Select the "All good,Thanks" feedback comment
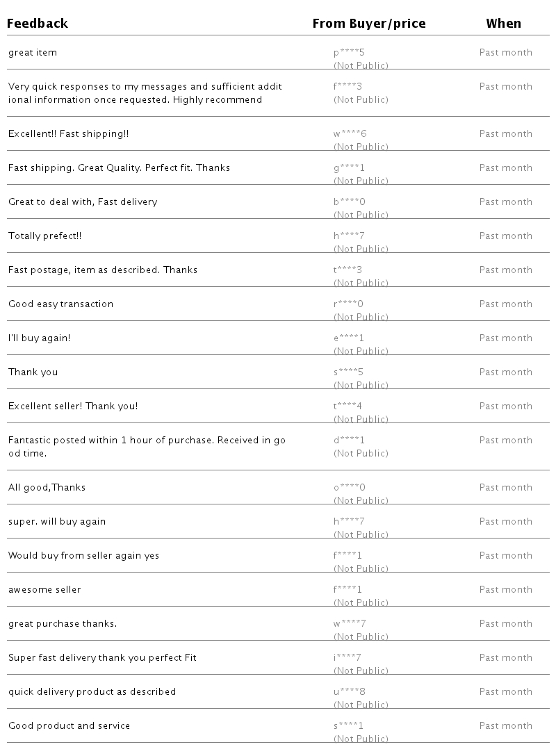 pyautogui.click(x=47, y=488)
